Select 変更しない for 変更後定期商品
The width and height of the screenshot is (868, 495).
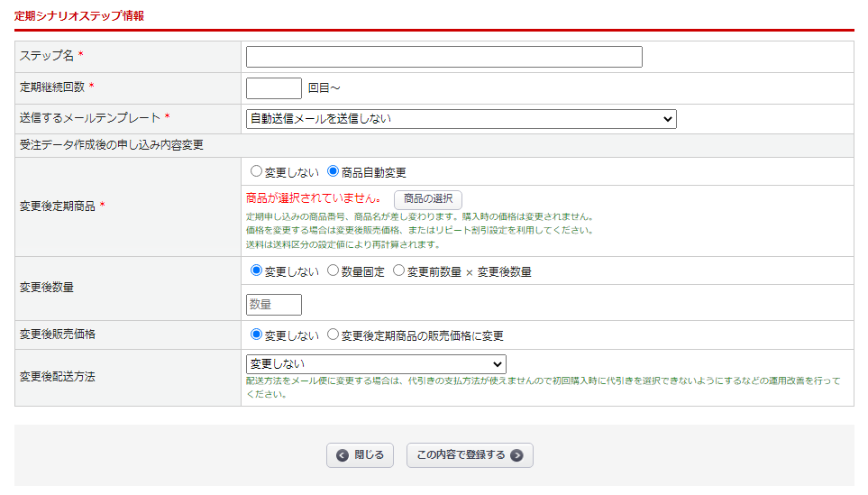coord(256,171)
